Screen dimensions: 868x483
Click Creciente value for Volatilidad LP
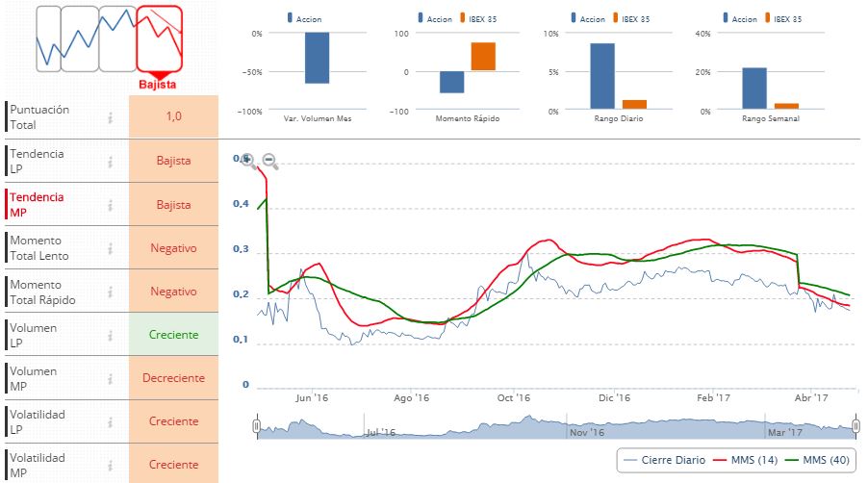click(x=174, y=421)
